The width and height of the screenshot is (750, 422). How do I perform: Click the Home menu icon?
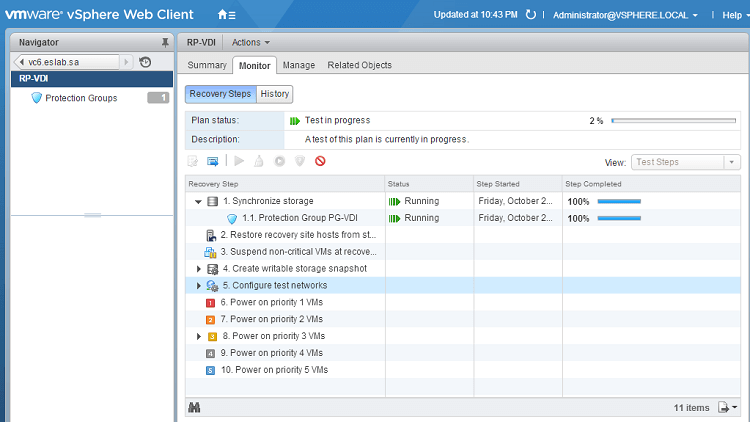(226, 15)
